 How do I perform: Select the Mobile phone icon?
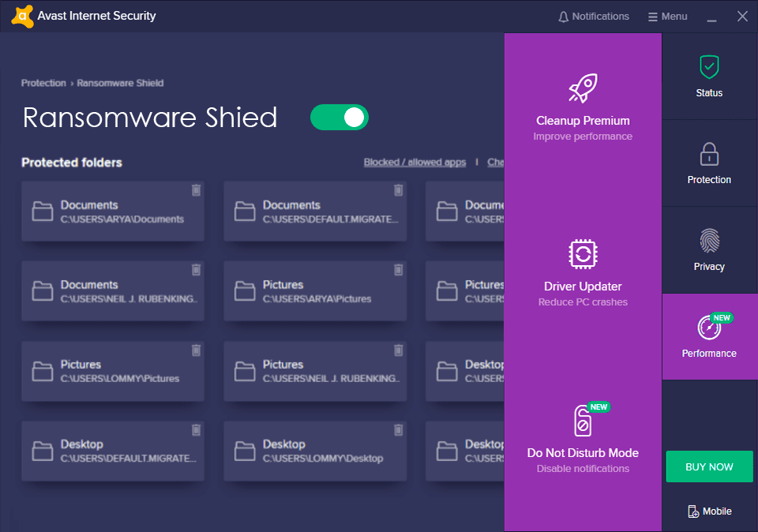click(692, 511)
